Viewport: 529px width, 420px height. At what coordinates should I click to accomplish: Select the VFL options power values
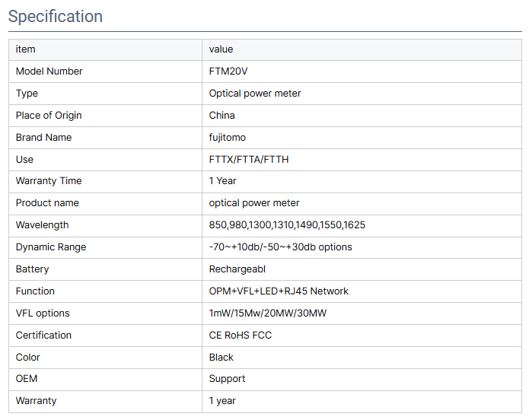(268, 313)
